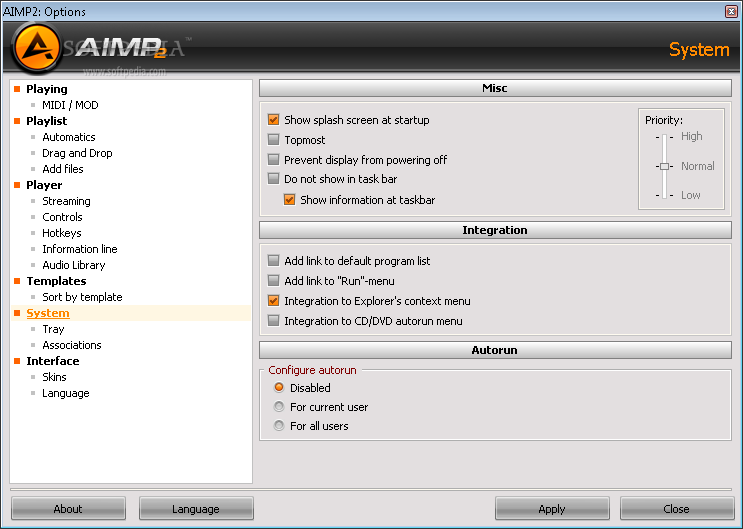Click the Autorun section header
This screenshot has height=529, width=743.
click(x=495, y=350)
